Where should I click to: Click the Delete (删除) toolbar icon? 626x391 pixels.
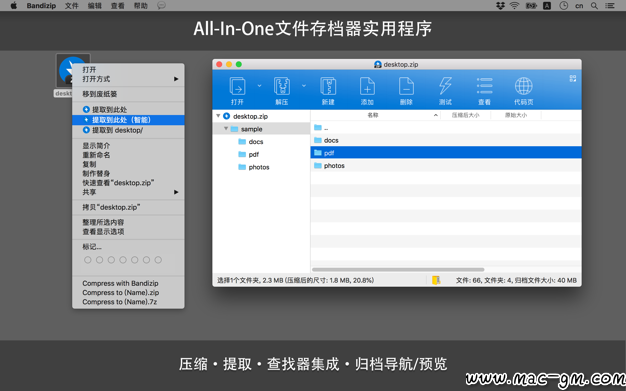pyautogui.click(x=406, y=86)
